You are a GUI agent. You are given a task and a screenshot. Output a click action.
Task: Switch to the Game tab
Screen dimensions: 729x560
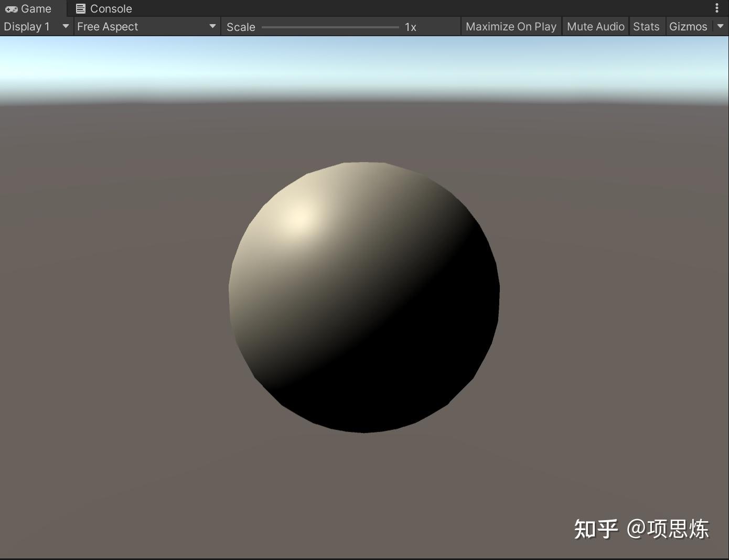[x=30, y=8]
